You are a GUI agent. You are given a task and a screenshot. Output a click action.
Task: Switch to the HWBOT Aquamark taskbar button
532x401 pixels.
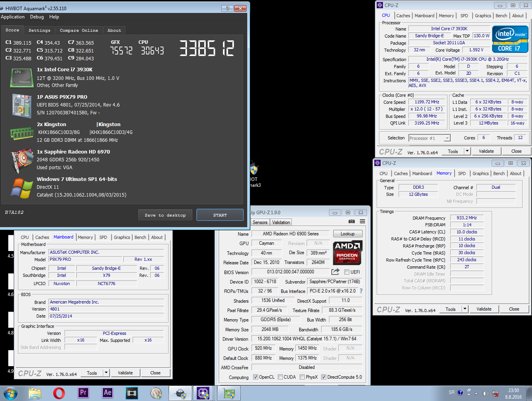180,393
